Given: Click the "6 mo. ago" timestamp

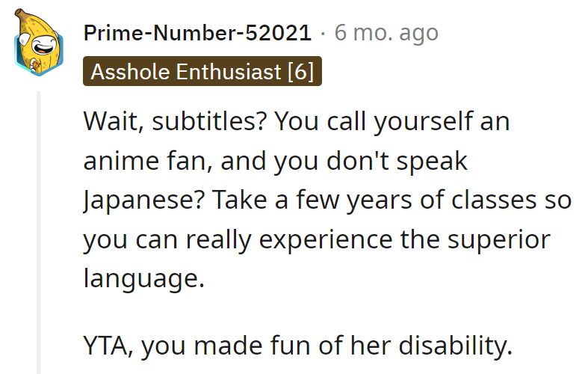Looking at the screenshot, I should pyautogui.click(x=386, y=33).
